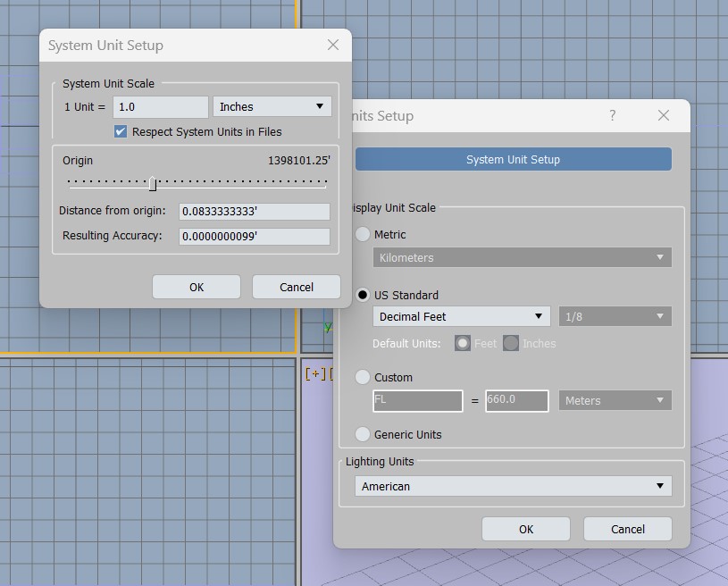Viewport: 728px width, 586px height.
Task: Click the origin value 1398101.25'
Action: point(299,161)
